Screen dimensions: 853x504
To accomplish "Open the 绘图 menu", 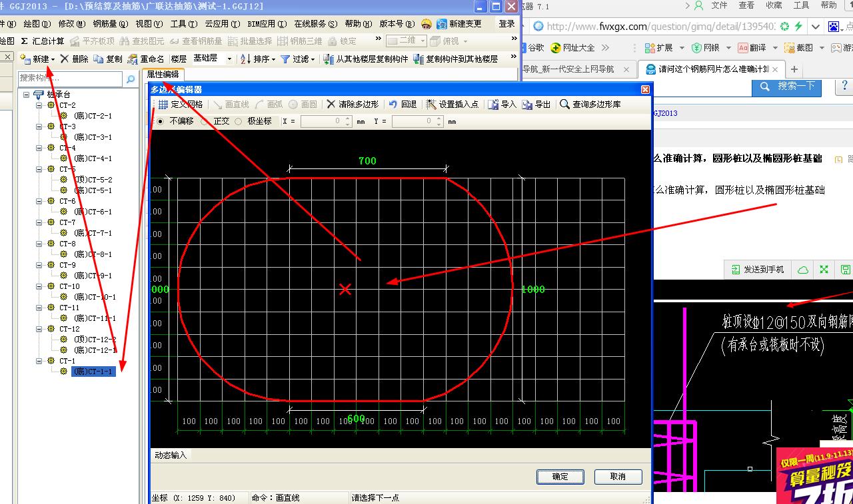I will (x=37, y=23).
